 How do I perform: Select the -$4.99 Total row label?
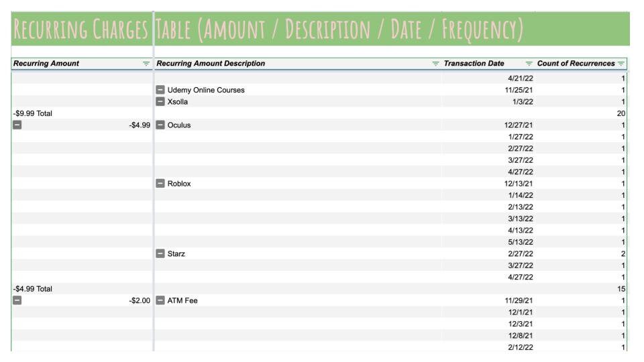(32, 289)
